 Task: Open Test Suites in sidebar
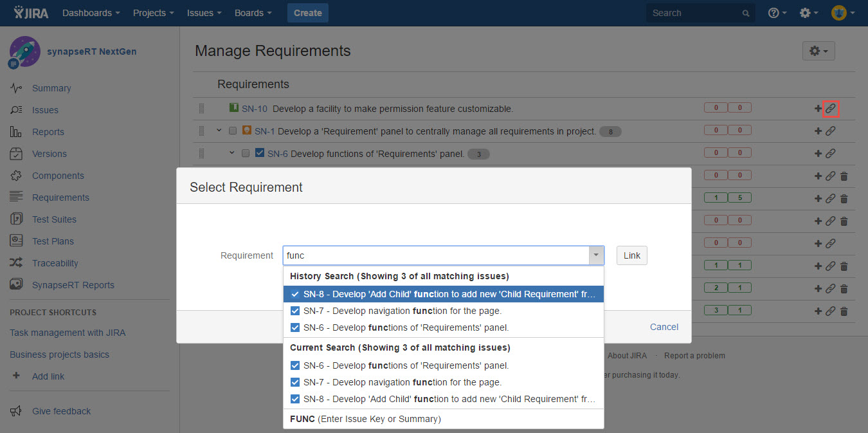[x=54, y=219]
